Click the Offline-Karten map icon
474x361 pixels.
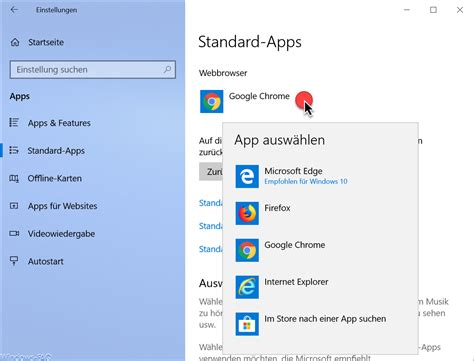(14, 178)
